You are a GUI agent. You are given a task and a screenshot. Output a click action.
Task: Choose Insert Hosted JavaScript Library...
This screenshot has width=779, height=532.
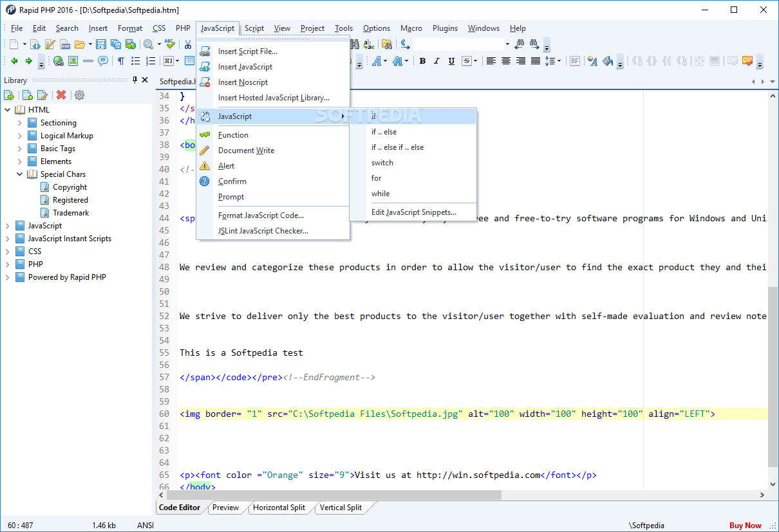273,98
